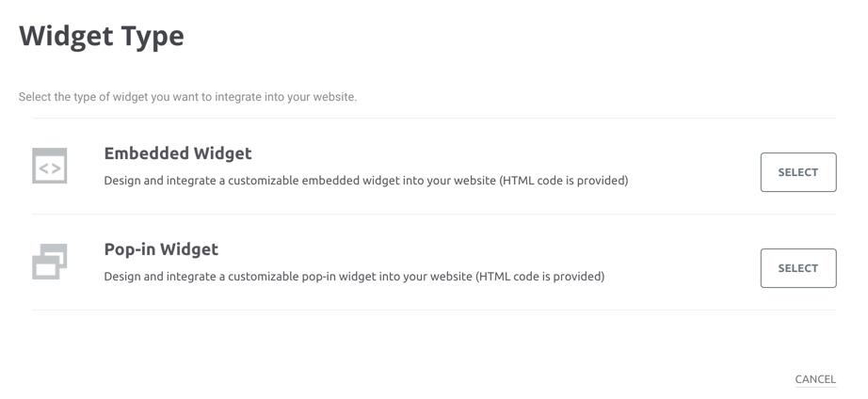
Task: Cancel the Widget Type dialog
Action: [x=815, y=379]
